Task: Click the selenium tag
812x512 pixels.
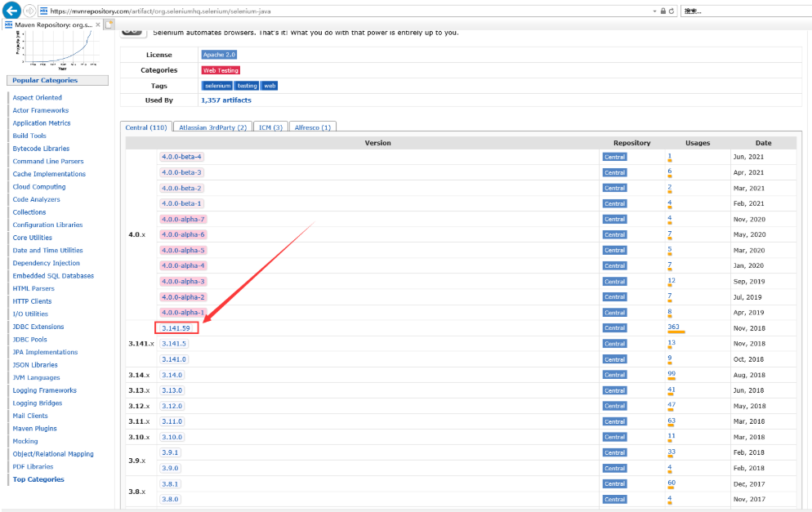Action: 217,86
